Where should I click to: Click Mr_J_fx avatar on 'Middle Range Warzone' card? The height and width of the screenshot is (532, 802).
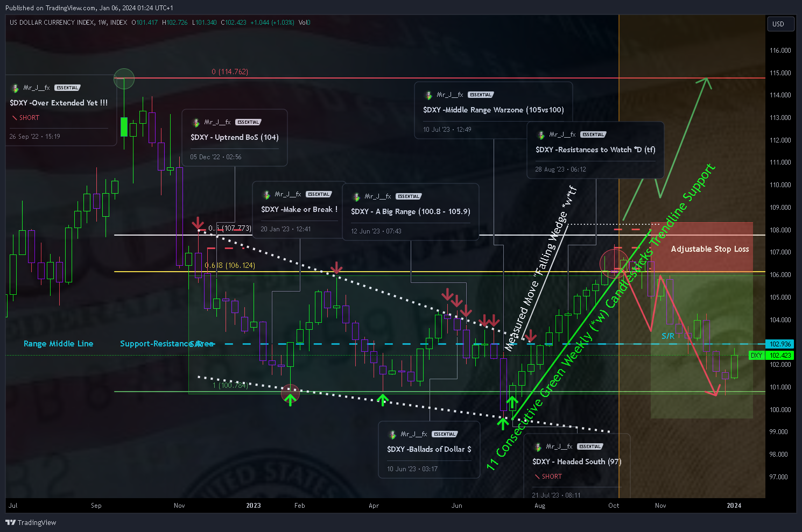pyautogui.click(x=428, y=95)
